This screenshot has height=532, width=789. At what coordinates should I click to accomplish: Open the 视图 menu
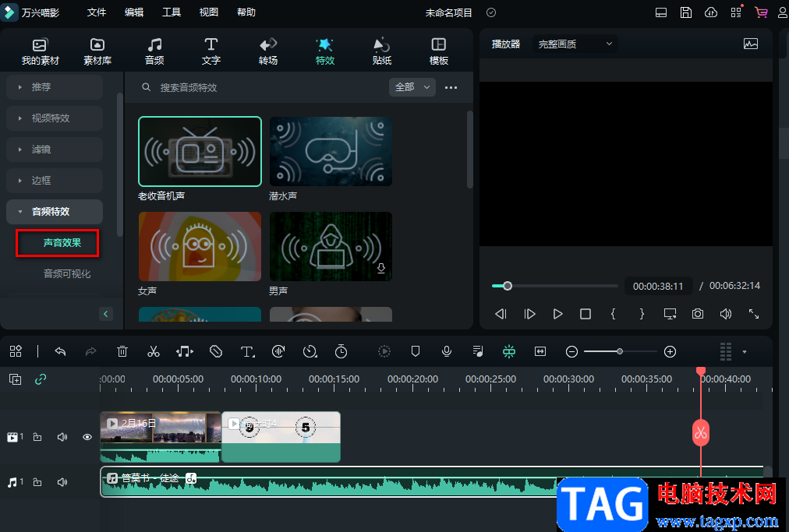208,12
